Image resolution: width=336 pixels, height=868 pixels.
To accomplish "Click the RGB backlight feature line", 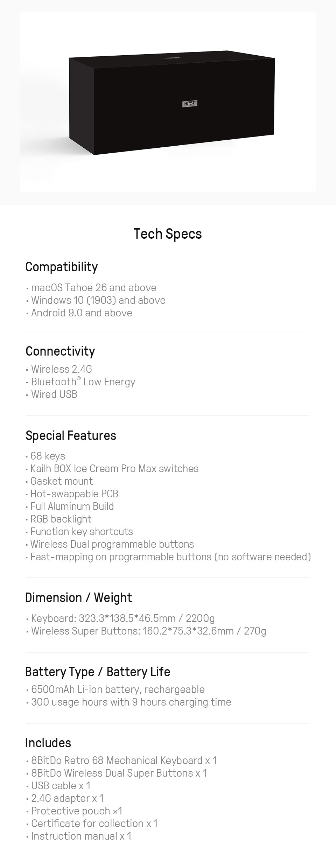I will click(61, 519).
